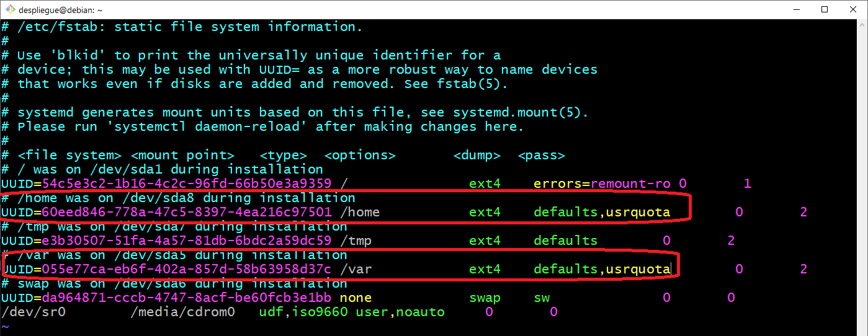Click the terminal app icon in title bar

9,9
